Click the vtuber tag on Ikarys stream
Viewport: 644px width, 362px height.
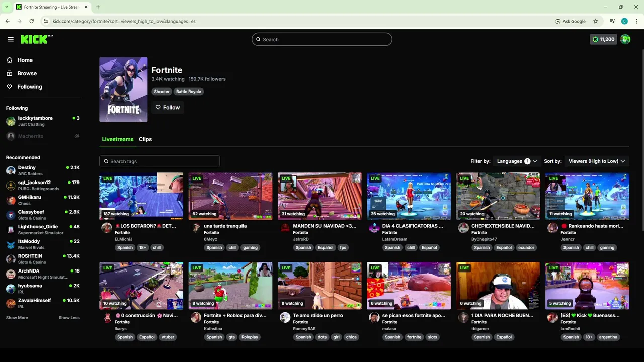[x=168, y=337]
